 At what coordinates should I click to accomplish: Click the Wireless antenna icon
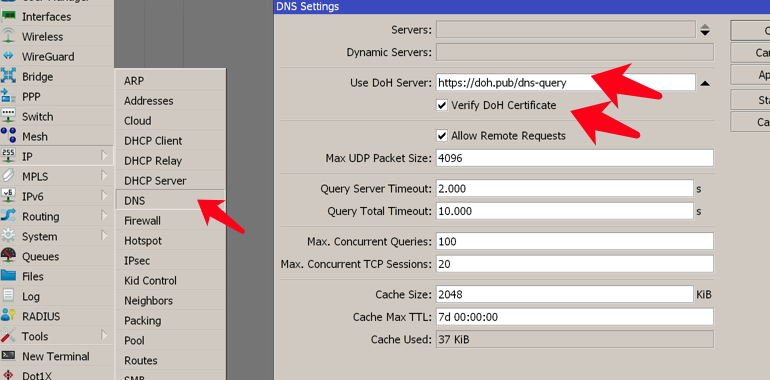(x=8, y=36)
